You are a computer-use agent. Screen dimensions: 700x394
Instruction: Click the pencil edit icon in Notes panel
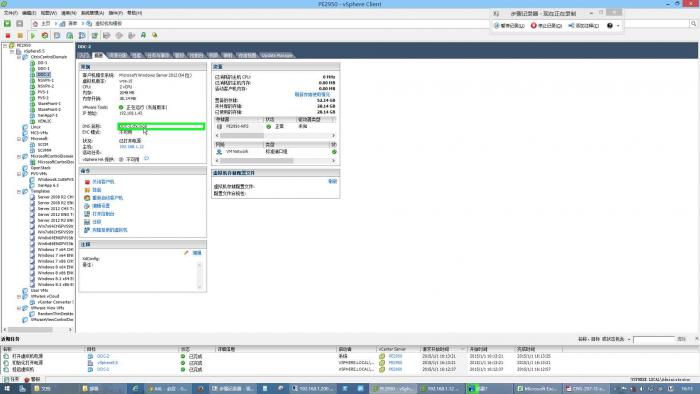click(186, 253)
